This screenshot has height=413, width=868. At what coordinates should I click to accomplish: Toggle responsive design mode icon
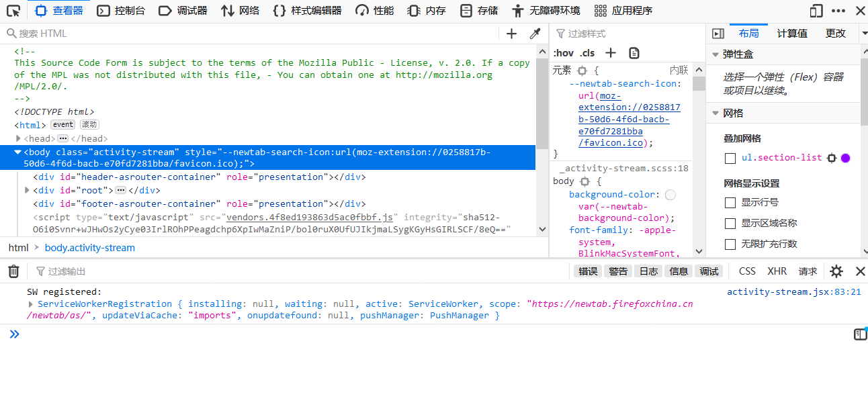(816, 11)
